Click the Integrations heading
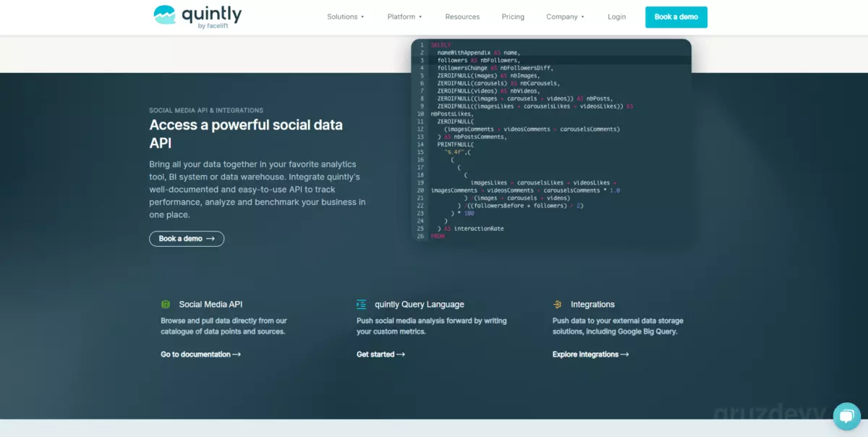This screenshot has height=437, width=868. (x=592, y=305)
